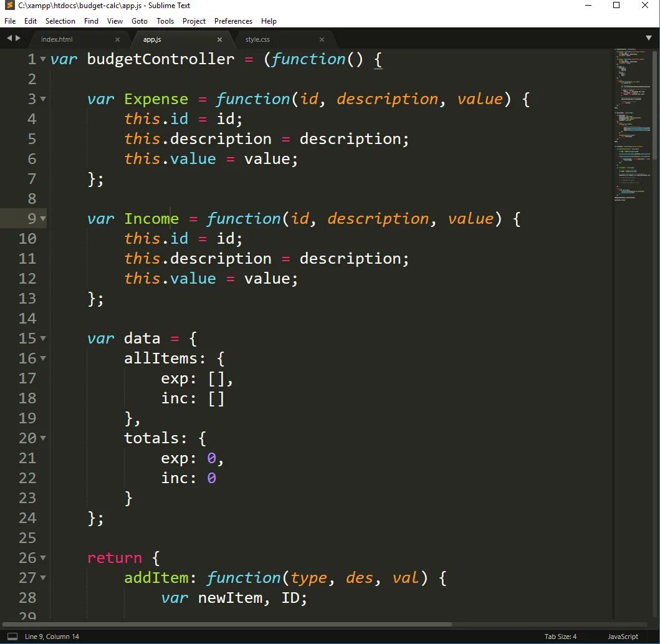
Task: Open the Edit menu
Action: [x=31, y=21]
